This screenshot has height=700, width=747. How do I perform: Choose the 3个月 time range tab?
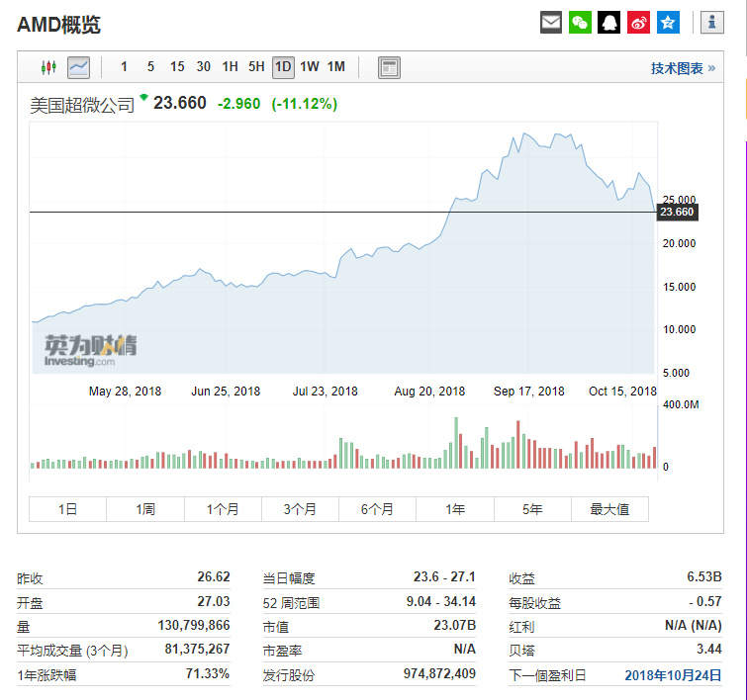point(300,509)
